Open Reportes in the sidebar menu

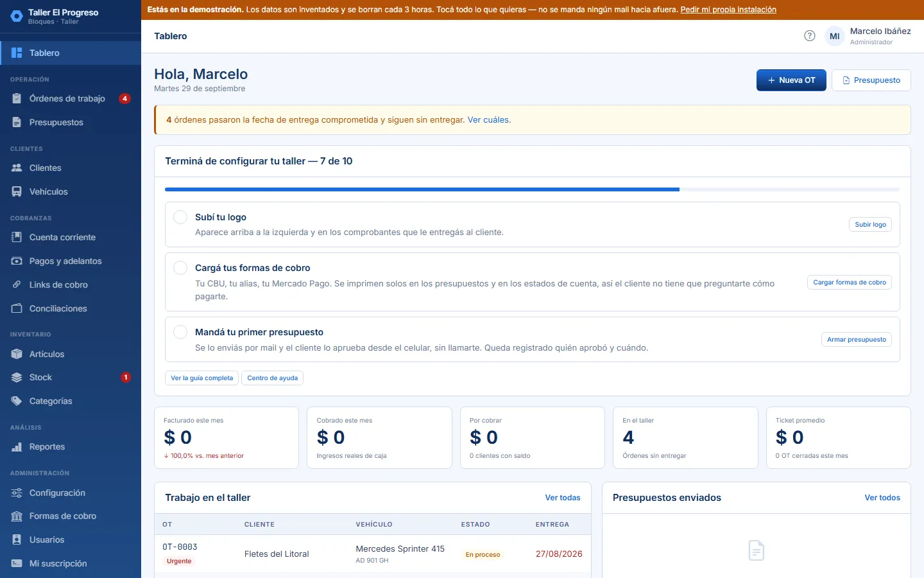(x=71, y=446)
